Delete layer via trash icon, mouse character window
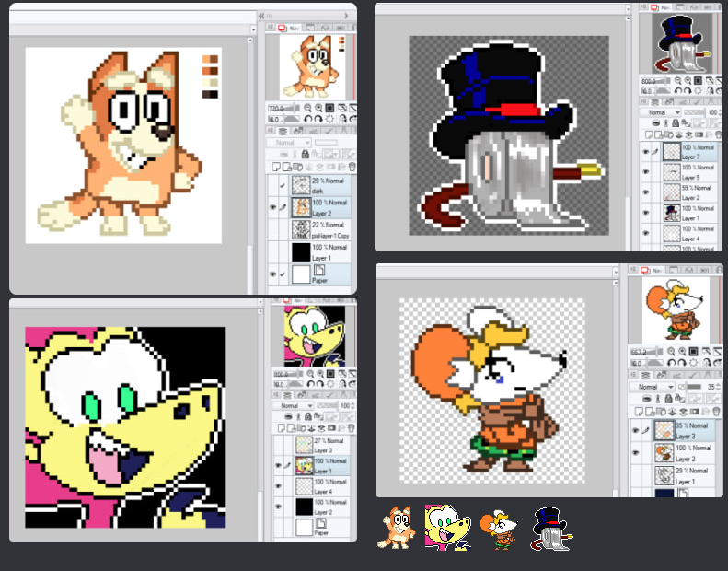The width and height of the screenshot is (728, 571). tap(716, 411)
